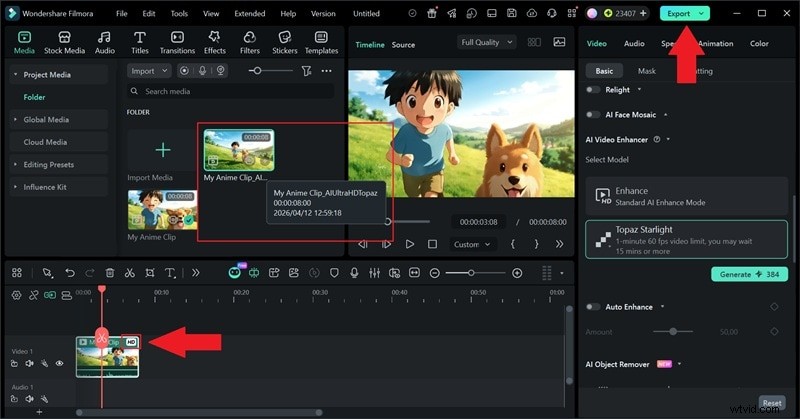Adjust the Auto Enhance Amount slider
This screenshot has width=800, height=419.
(x=673, y=332)
